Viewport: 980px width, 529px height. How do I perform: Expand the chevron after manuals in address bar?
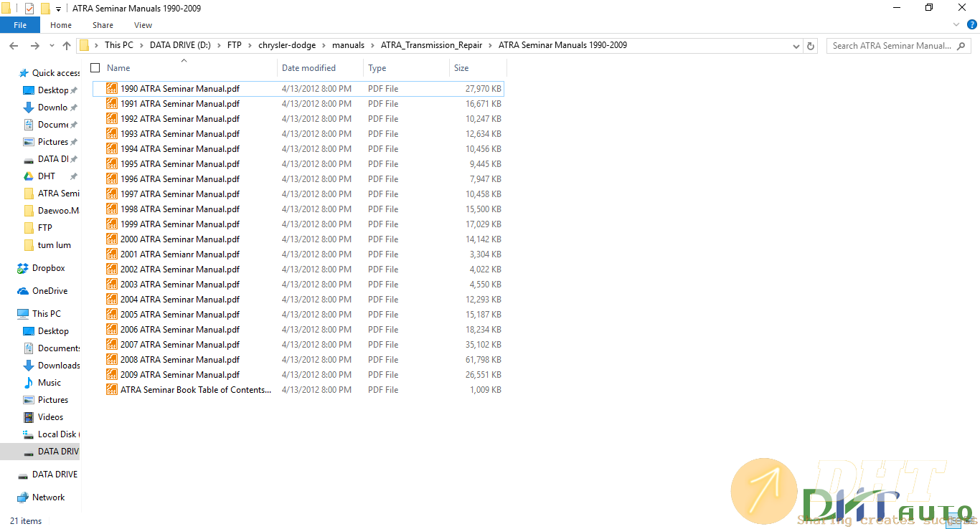pos(372,45)
